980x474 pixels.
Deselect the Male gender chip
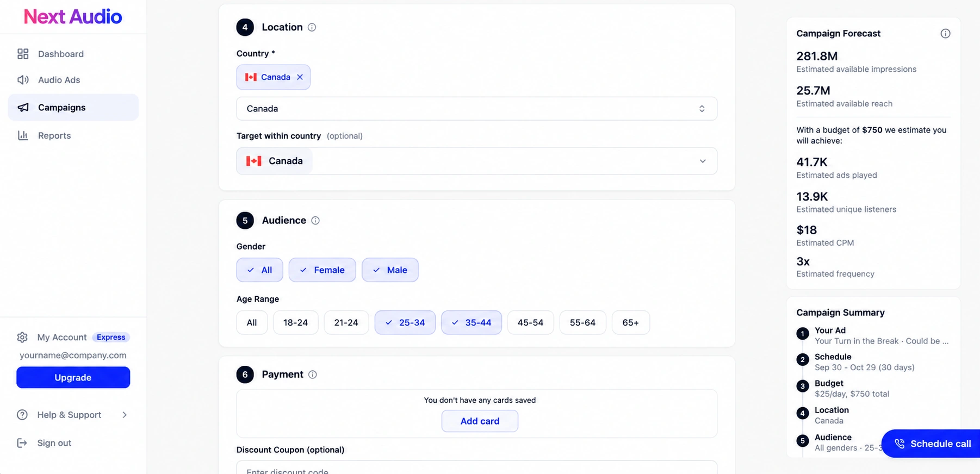point(390,270)
